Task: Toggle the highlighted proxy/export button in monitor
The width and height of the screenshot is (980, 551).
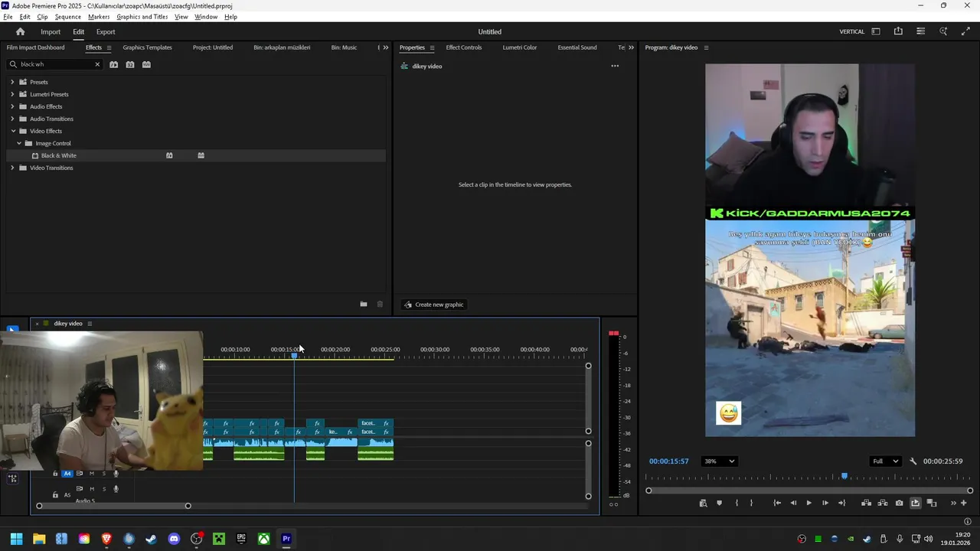Action: pos(915,503)
